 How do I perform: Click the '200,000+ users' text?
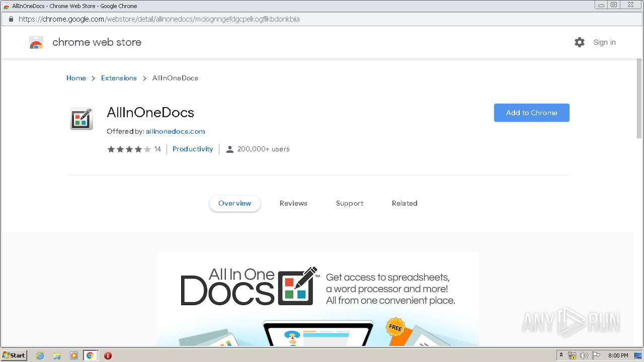[263, 149]
